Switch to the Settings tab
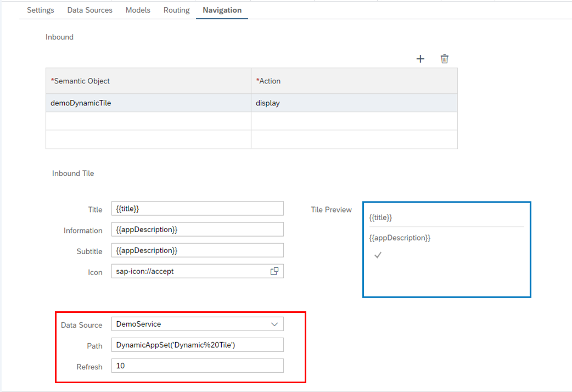The width and height of the screenshot is (572, 392). coord(40,10)
